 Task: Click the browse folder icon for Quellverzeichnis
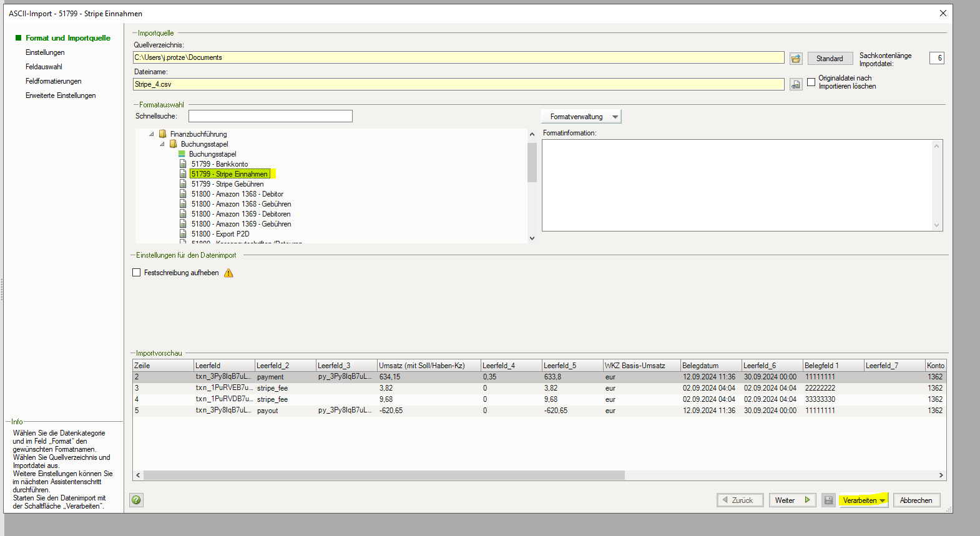click(x=795, y=59)
